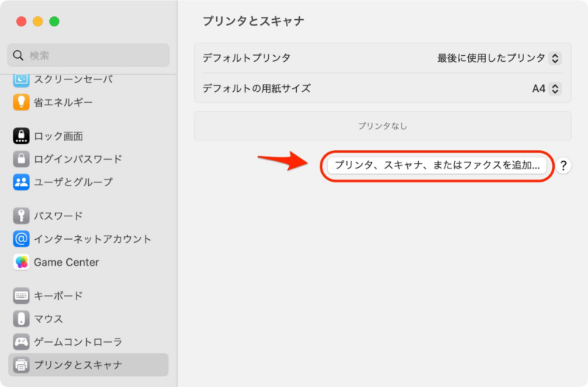
Task: Select the Game Center sidebar label
Action: 66,262
